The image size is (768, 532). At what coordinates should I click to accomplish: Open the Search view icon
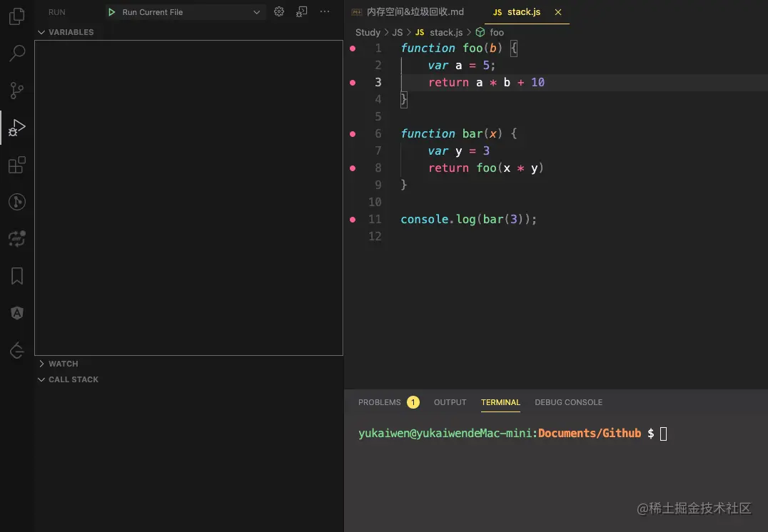pos(16,53)
